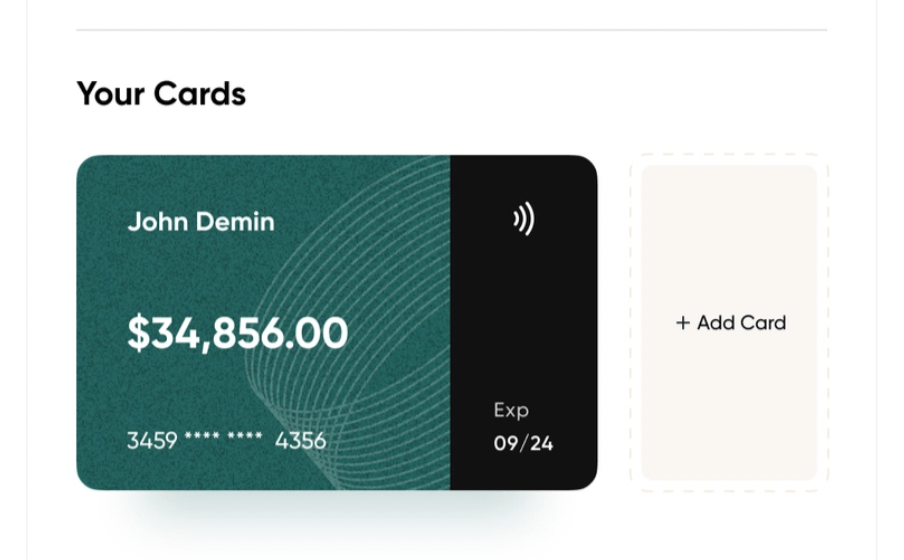Tap the contactless payment icon
Screen dimensions: 904x560
click(523, 221)
